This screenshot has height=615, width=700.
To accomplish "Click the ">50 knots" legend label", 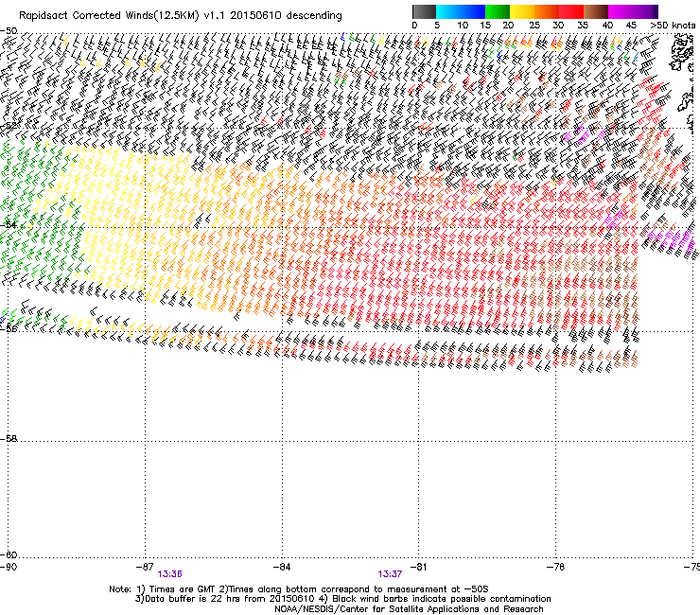I will [x=673, y=26].
